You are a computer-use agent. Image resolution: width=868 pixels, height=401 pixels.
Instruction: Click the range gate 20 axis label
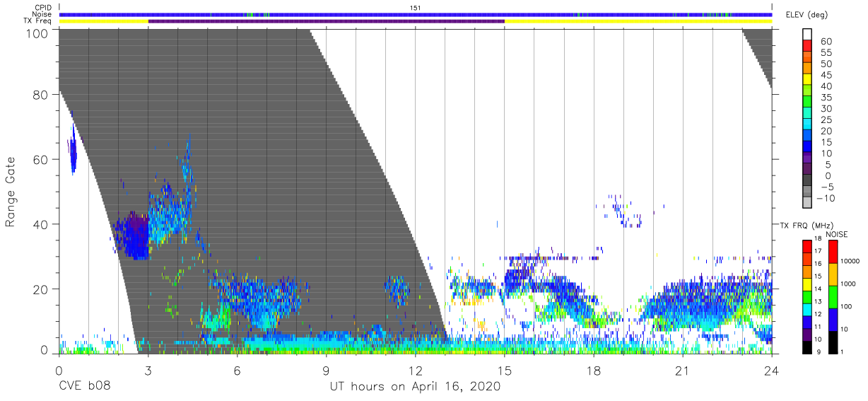(x=40, y=289)
